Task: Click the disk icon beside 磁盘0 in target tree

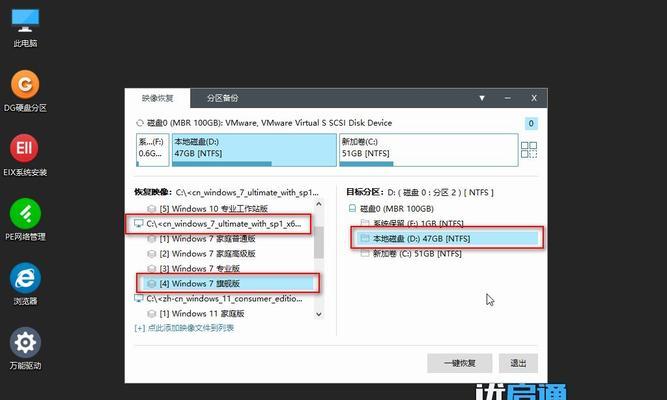Action: pos(352,209)
